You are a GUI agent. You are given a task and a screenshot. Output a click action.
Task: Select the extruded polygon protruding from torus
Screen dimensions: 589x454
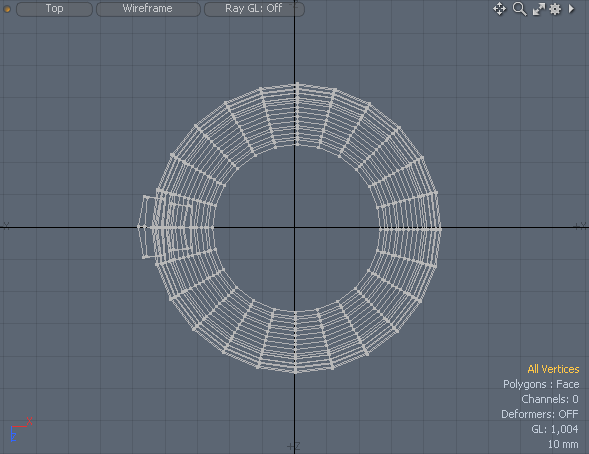pos(147,227)
